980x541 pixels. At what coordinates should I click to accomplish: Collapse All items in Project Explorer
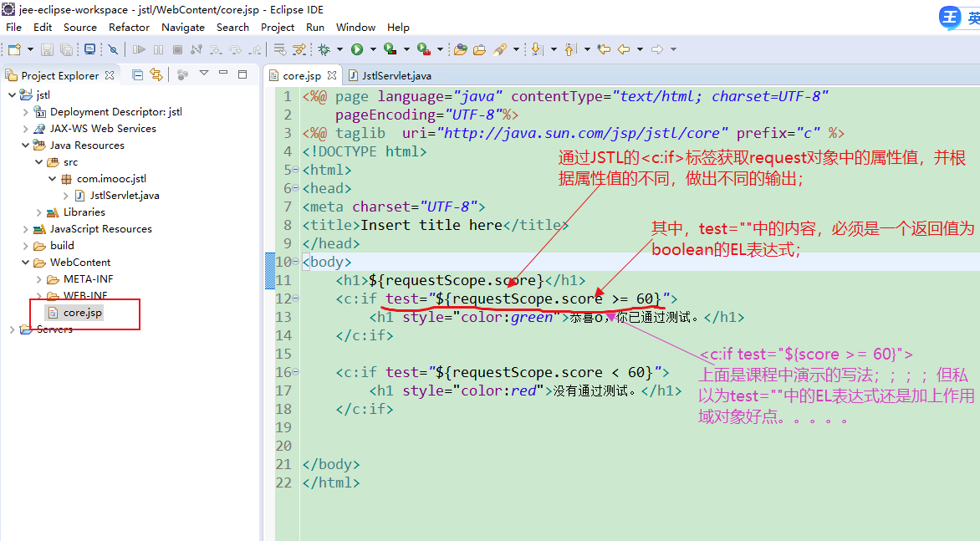138,74
